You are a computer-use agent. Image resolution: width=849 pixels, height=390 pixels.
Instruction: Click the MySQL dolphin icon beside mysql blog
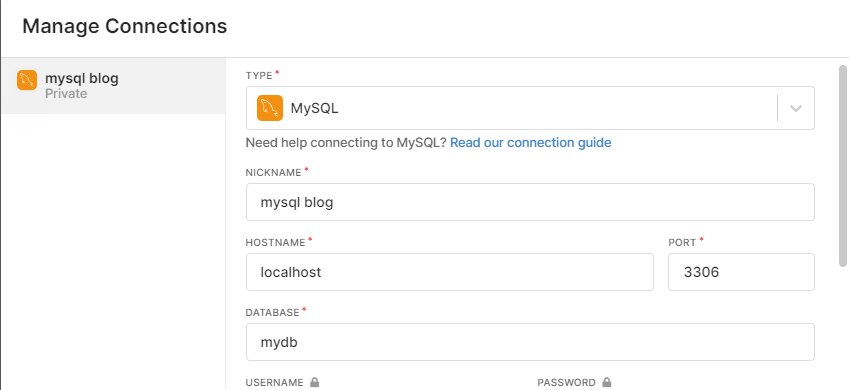tap(27, 80)
